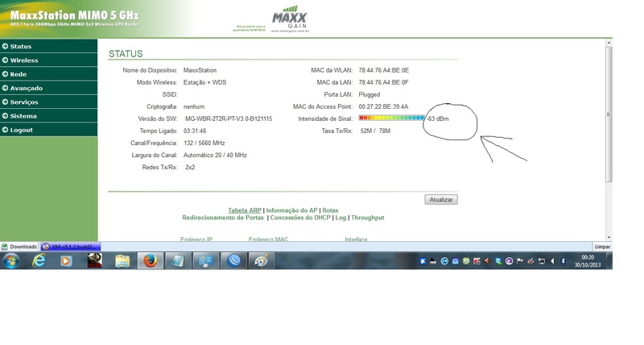Viewport: 644px width, 345px height.
Task: Go to the Rede menu item
Action: [48, 74]
